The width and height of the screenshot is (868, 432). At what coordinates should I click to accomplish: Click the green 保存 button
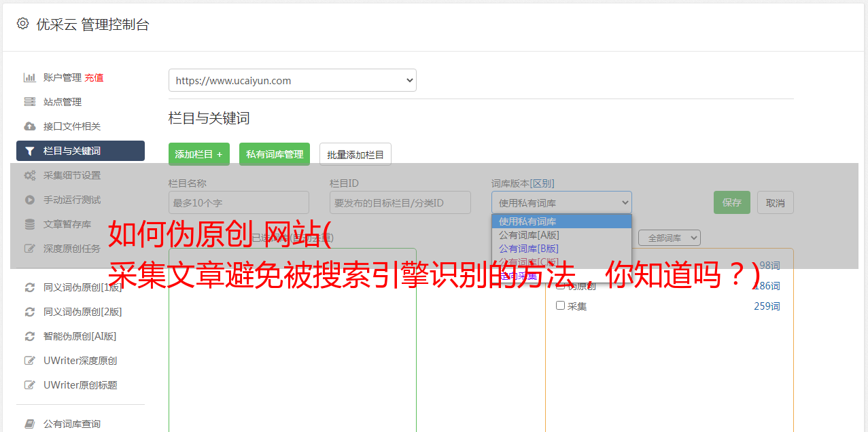coord(732,202)
